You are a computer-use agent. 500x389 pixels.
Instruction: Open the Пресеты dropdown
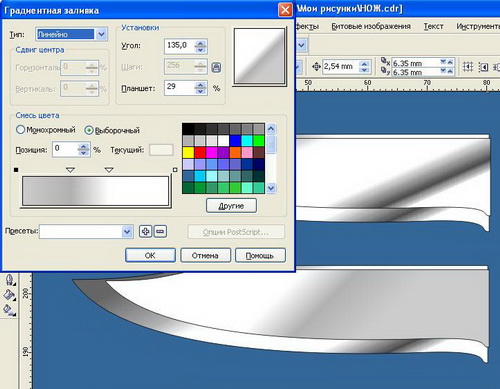pyautogui.click(x=127, y=231)
